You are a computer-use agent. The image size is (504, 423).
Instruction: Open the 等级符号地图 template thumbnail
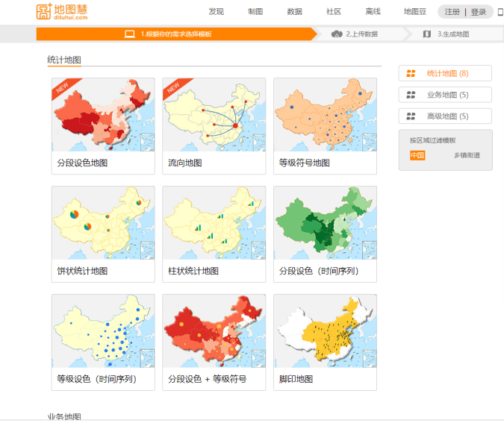click(325, 115)
